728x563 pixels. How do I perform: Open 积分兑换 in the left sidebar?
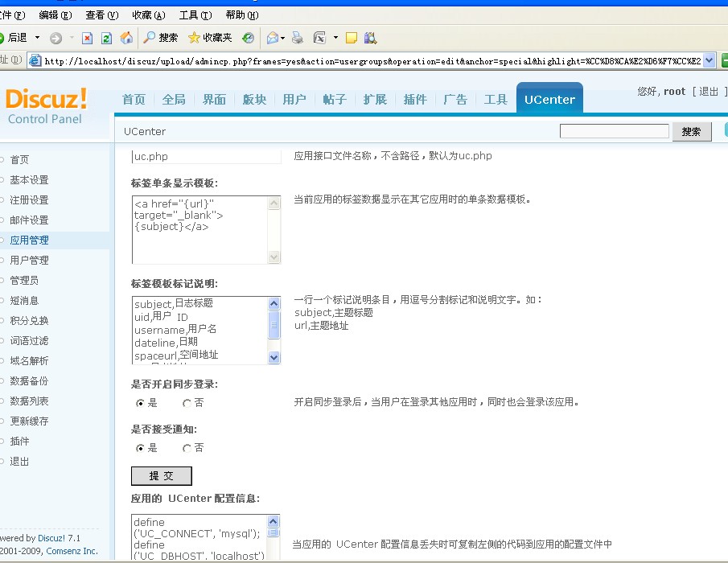click(29, 321)
